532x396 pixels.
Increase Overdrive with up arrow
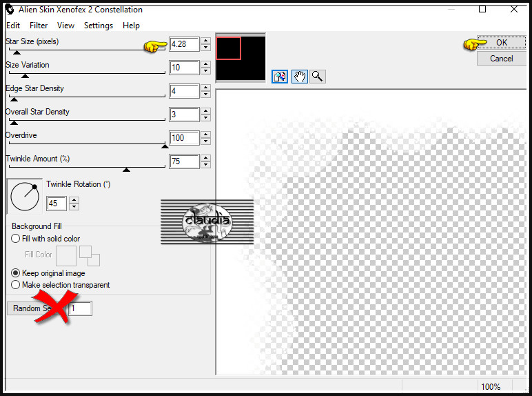[205, 135]
